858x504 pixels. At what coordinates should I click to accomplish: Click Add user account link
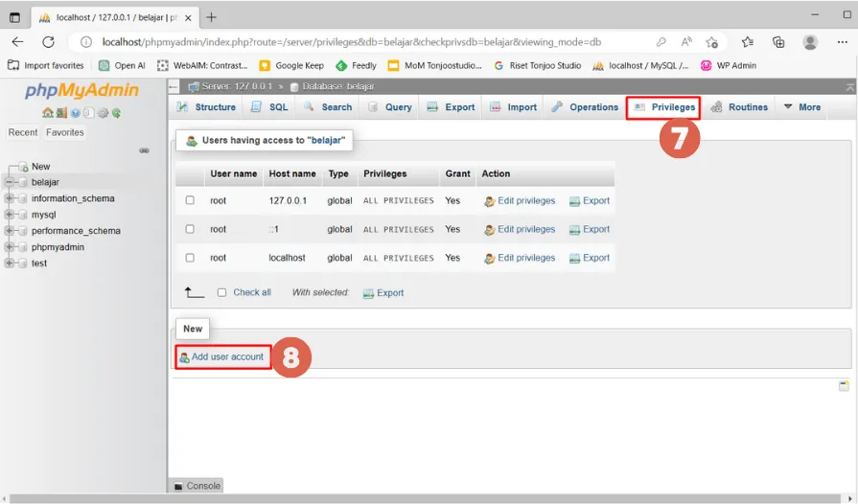[x=222, y=357]
